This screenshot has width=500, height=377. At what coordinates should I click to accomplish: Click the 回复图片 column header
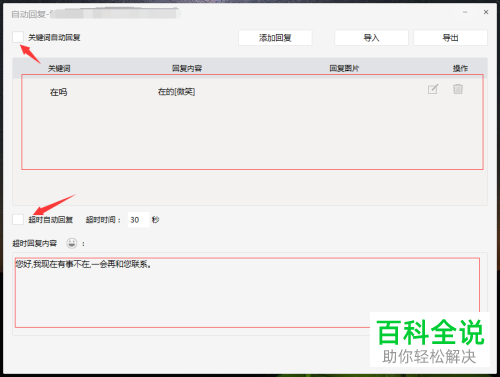click(344, 68)
